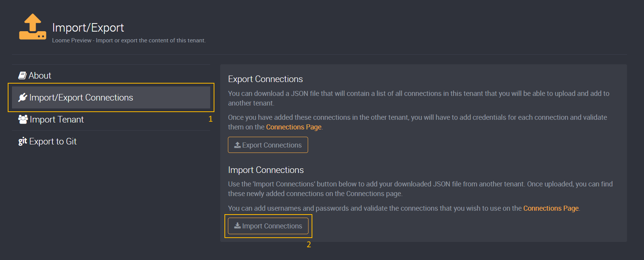Click the plug icon beside Import/Export Connections

tap(23, 97)
